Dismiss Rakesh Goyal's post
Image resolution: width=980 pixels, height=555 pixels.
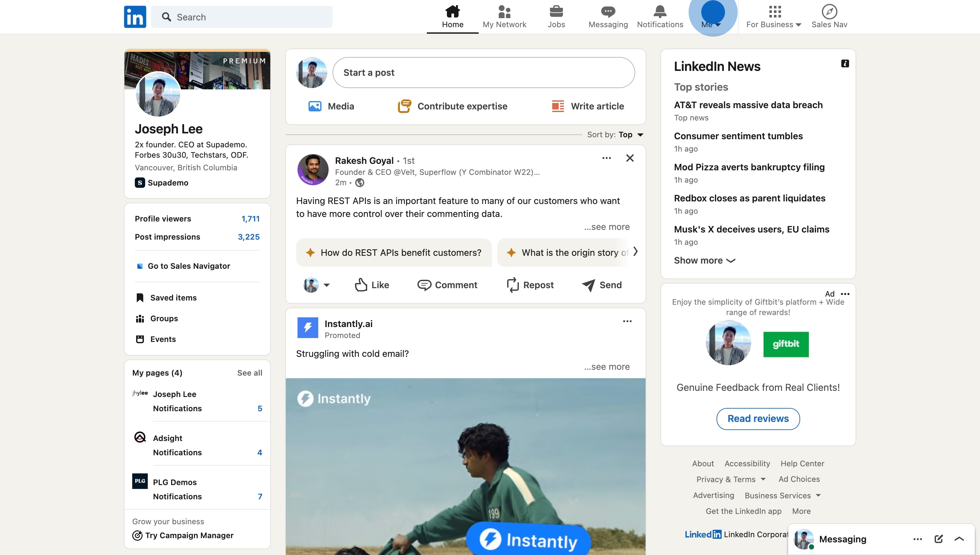click(630, 158)
